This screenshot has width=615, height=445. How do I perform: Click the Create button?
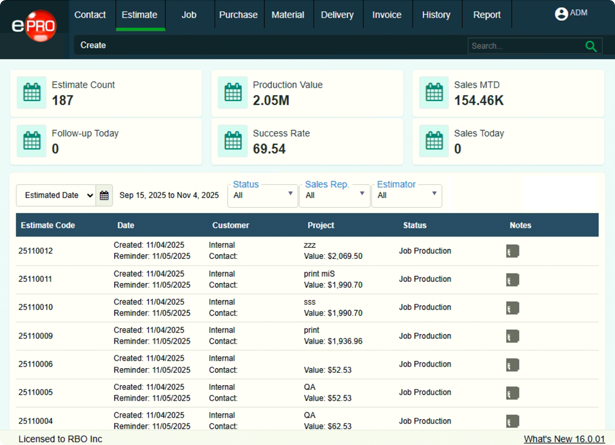coord(93,45)
